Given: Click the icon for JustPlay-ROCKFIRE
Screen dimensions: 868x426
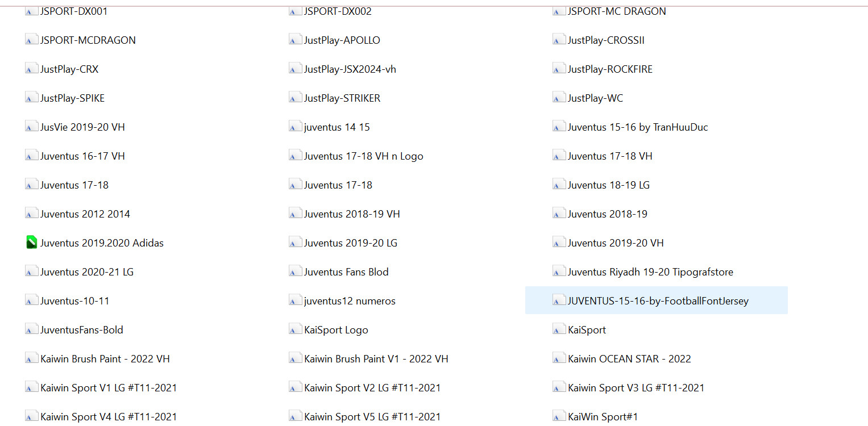Looking at the screenshot, I should click(559, 69).
